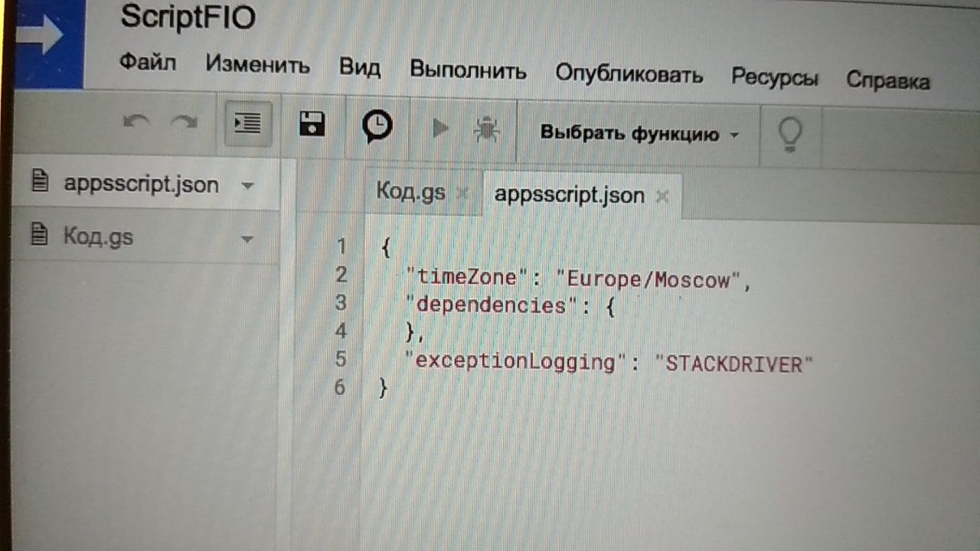Close the Код.gs editor tab

pyautogui.click(x=462, y=194)
